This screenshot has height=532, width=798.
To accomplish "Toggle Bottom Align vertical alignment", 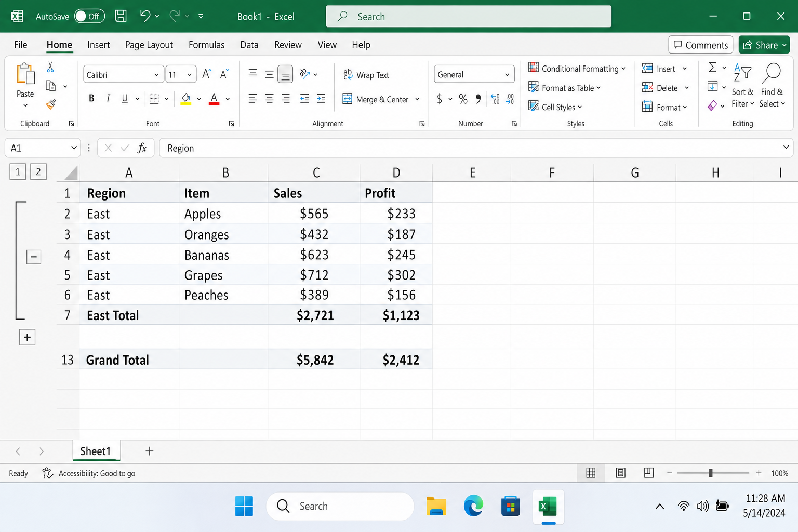I will [285, 74].
